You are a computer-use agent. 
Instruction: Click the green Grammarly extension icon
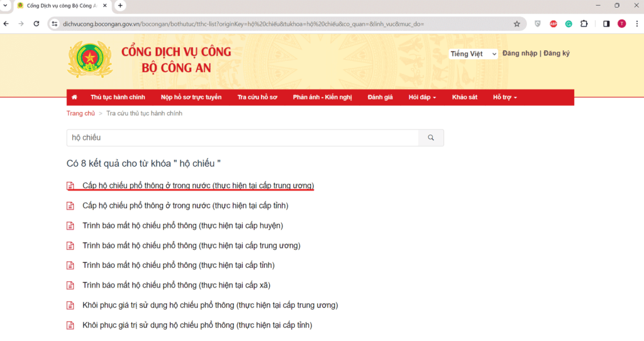pyautogui.click(x=569, y=24)
